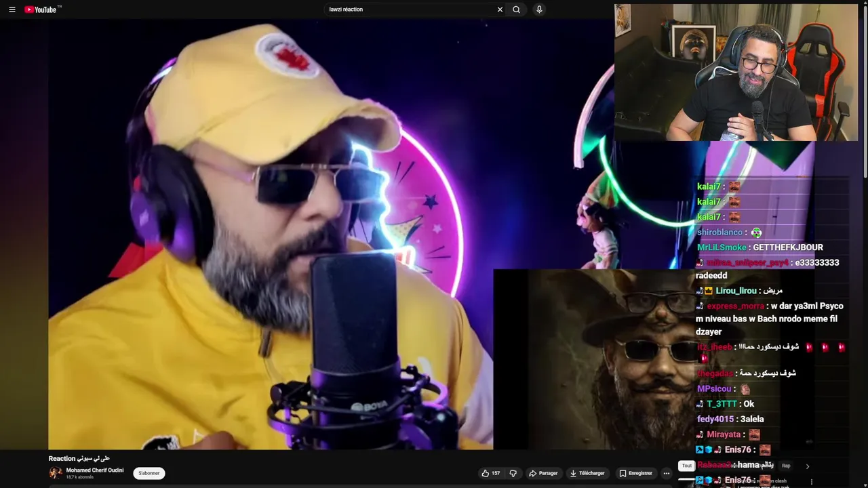The image size is (868, 488).
Task: Click chat username 'express_morra'
Action: coord(735,306)
